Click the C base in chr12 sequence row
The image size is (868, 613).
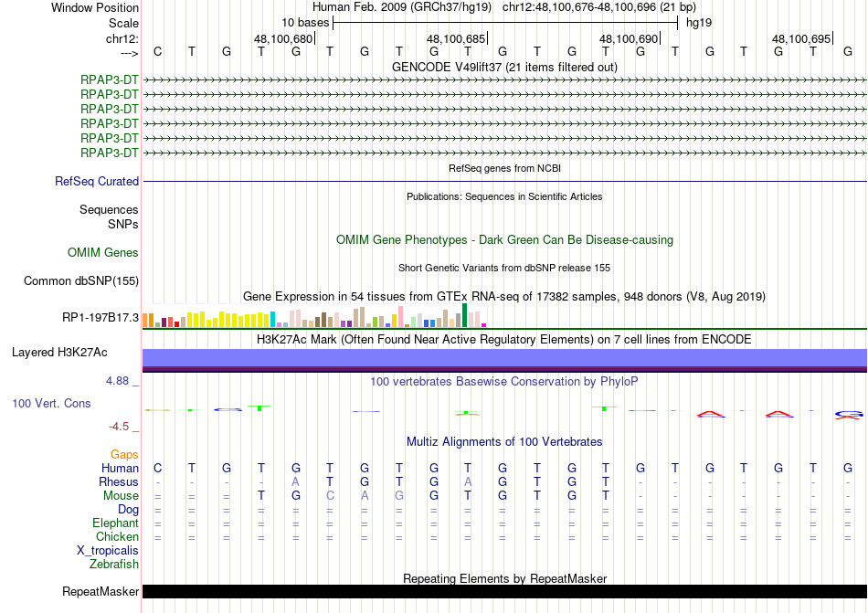tap(158, 51)
